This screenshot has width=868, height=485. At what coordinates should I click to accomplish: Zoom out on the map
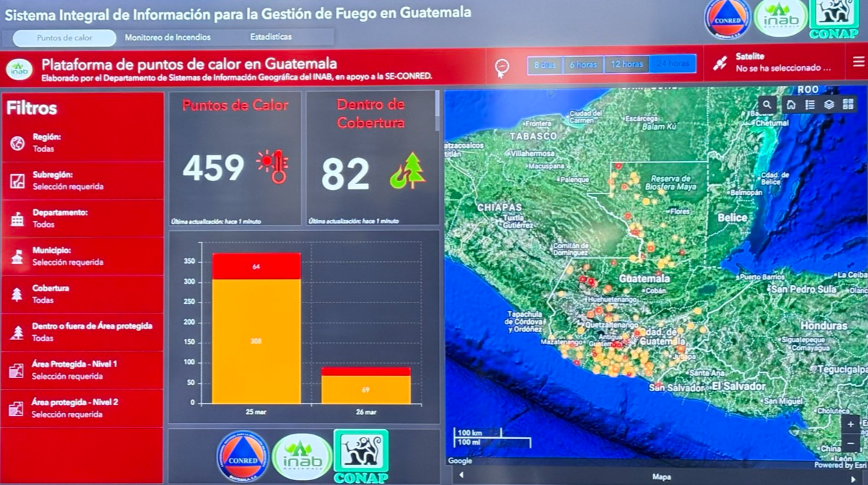coord(851,443)
